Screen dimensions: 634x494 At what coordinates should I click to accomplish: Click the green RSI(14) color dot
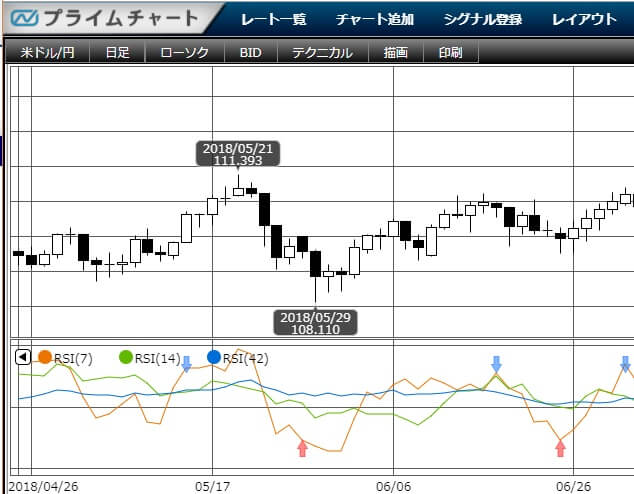(x=126, y=357)
